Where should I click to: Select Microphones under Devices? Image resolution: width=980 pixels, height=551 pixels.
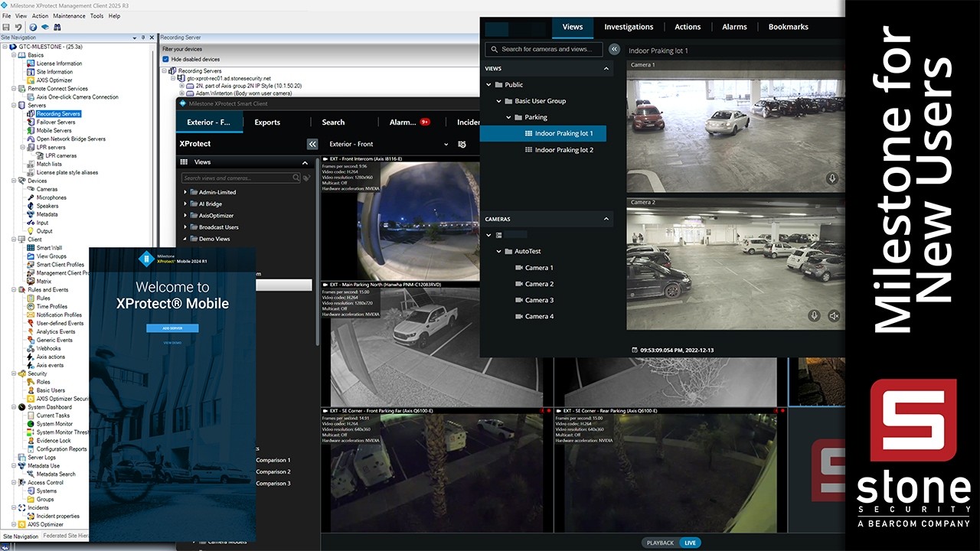51,197
